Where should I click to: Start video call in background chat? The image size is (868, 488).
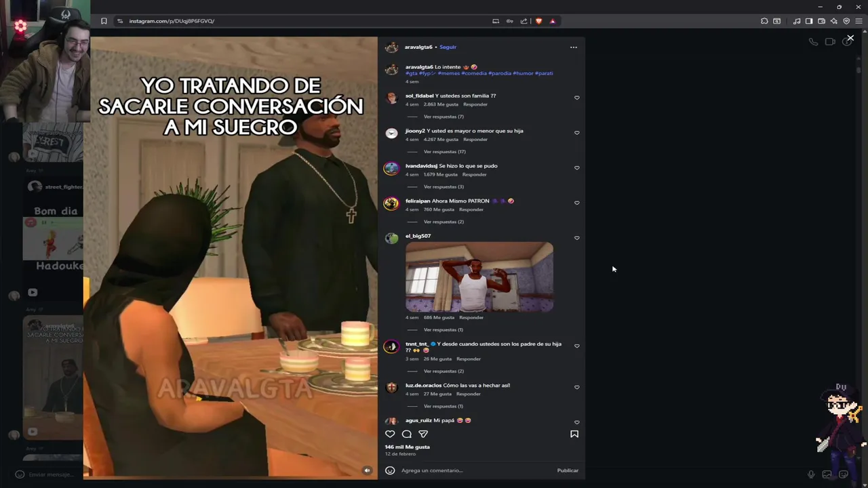(x=830, y=42)
